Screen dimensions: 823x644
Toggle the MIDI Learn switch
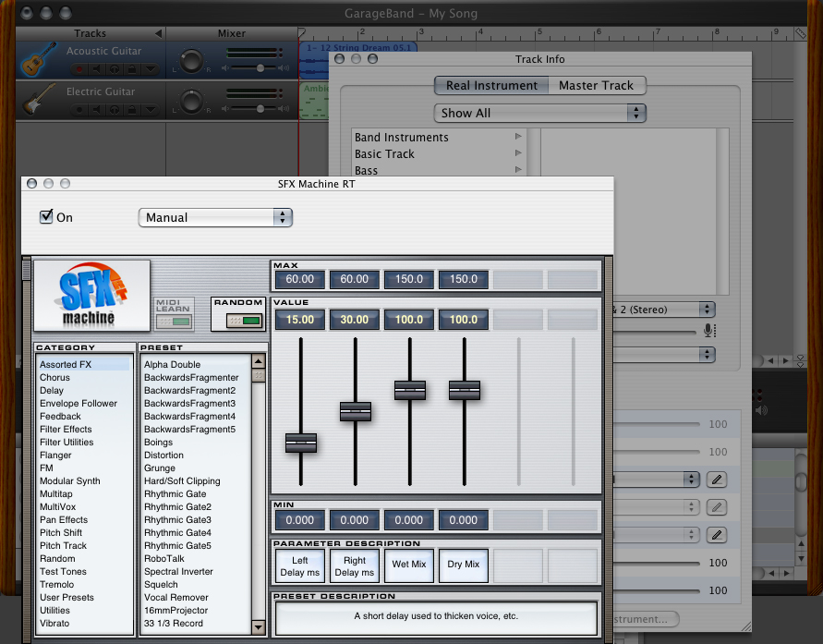pos(174,322)
